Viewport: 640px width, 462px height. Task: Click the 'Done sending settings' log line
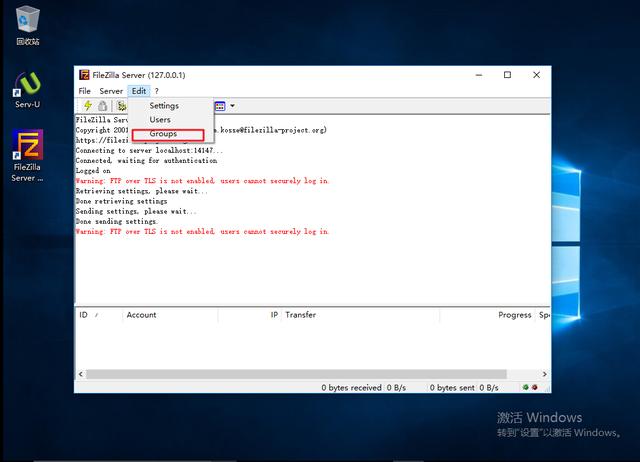116,221
